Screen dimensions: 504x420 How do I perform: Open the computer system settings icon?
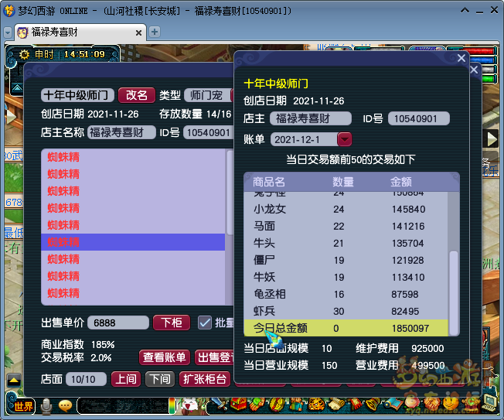coord(489,403)
